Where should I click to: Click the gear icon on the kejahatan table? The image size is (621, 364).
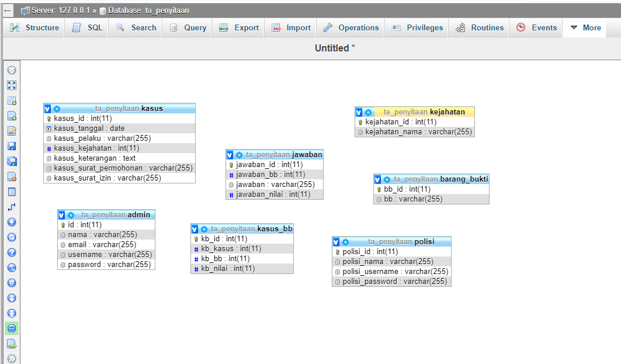click(x=368, y=112)
